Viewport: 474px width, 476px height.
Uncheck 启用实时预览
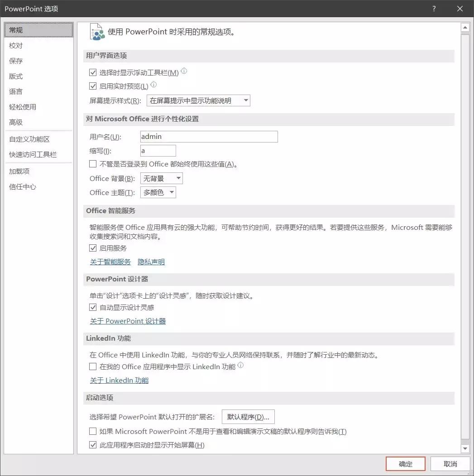(93, 86)
